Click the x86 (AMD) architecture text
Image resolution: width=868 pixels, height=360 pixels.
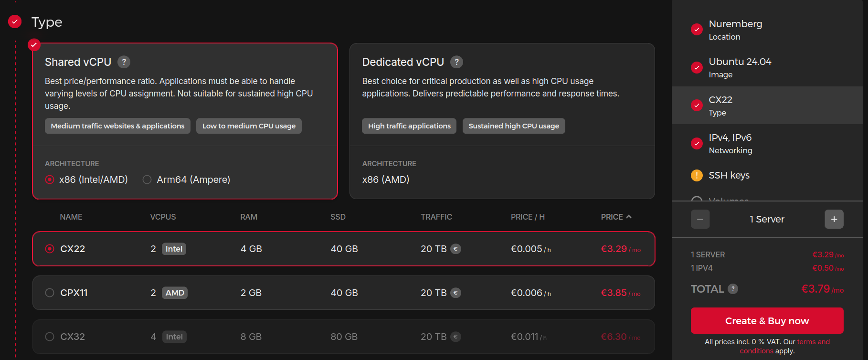386,180
